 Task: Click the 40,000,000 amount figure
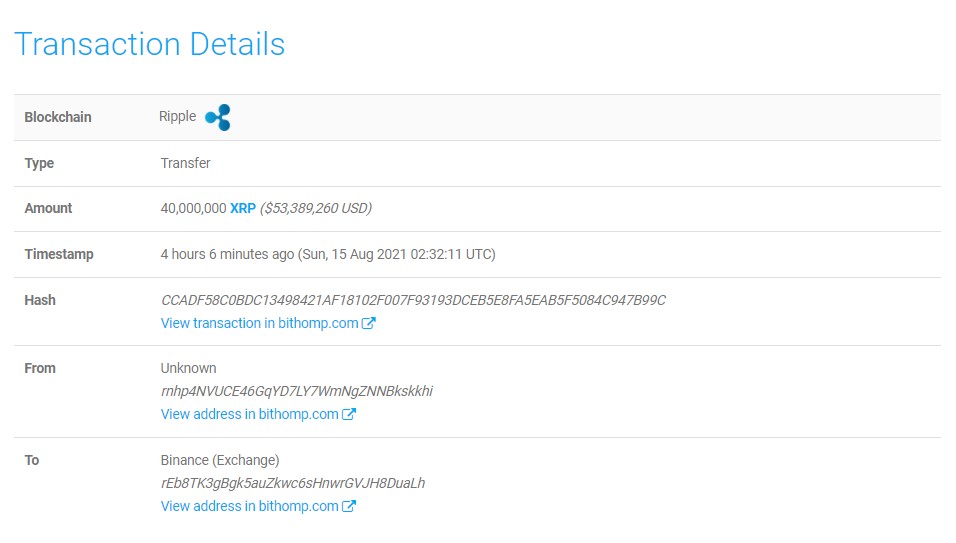(x=193, y=208)
